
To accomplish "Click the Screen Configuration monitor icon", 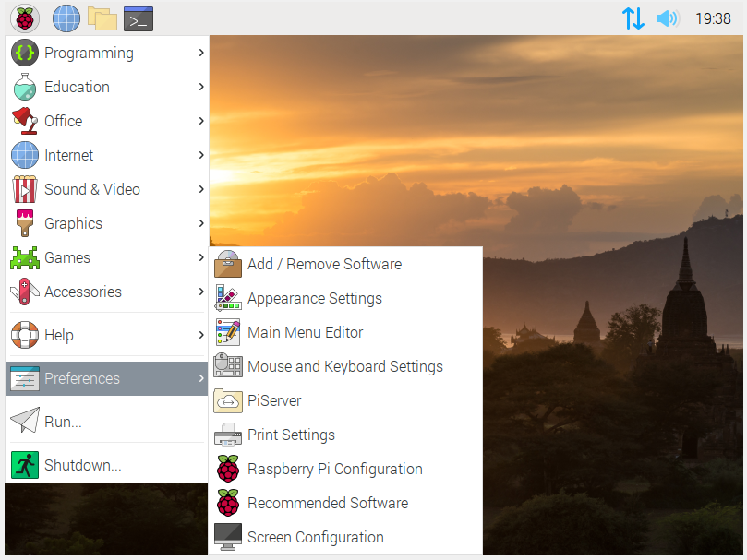I will pos(228,537).
